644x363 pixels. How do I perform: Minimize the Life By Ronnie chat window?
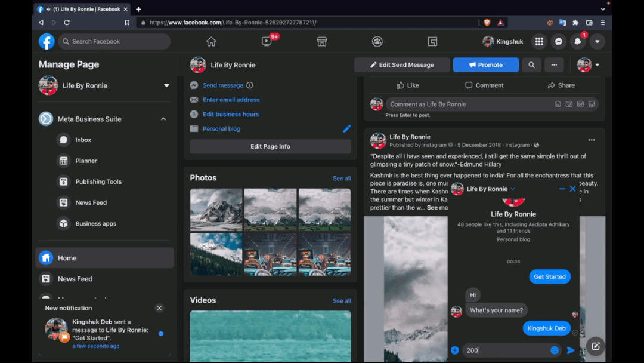click(x=562, y=189)
